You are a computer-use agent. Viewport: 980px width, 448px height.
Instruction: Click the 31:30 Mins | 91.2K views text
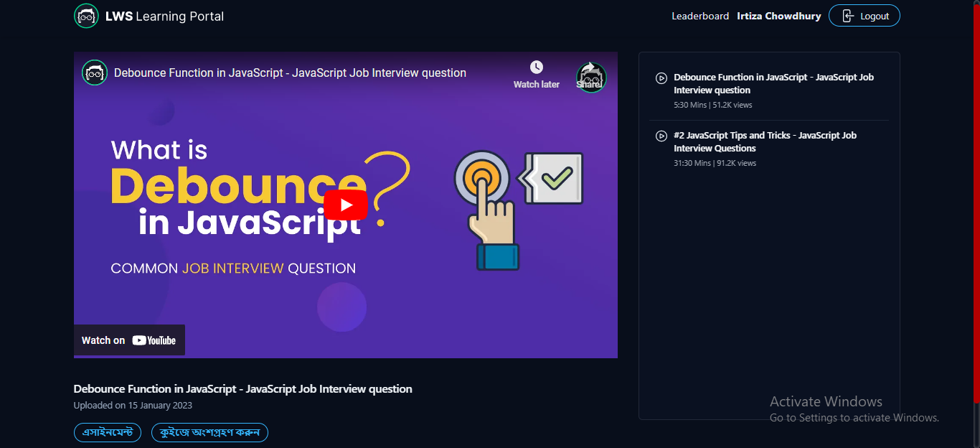[715, 163]
